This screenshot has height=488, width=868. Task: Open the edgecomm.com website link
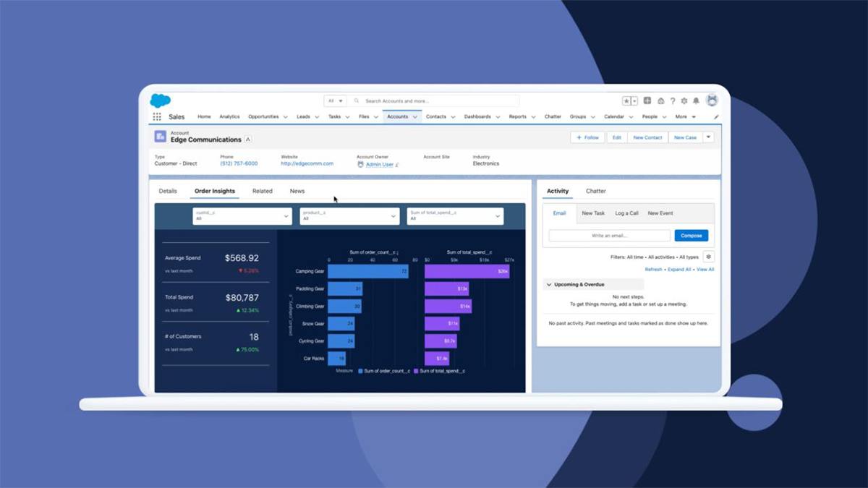307,163
